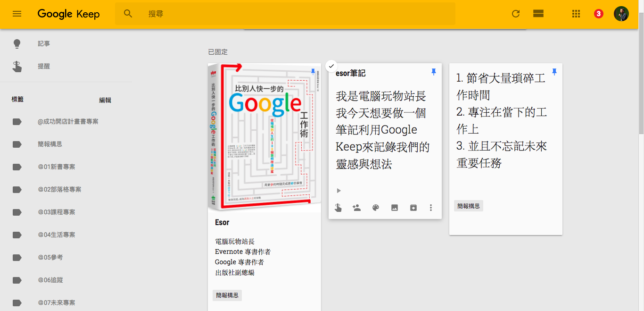Select label @06追蹤
Image resolution: width=644 pixels, height=311 pixels.
[50, 280]
